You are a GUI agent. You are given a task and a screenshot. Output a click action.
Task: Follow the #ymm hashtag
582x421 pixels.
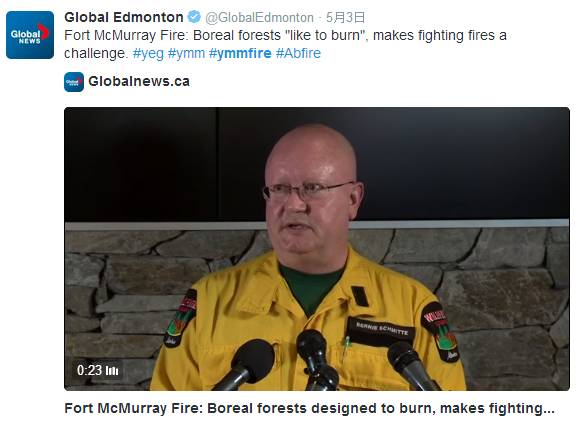186,53
